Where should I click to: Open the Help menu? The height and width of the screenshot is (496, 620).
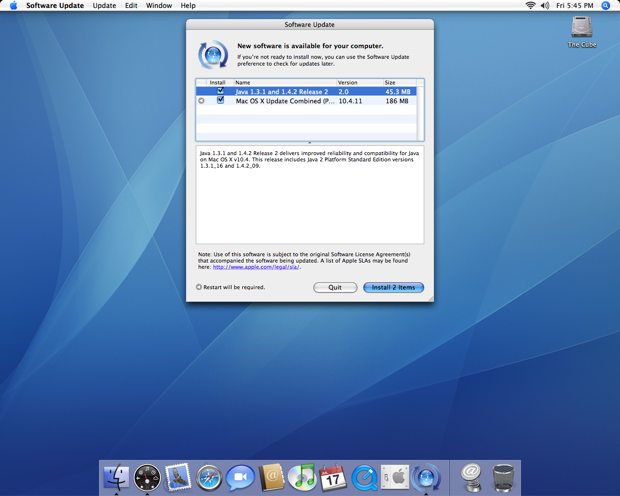(188, 6)
